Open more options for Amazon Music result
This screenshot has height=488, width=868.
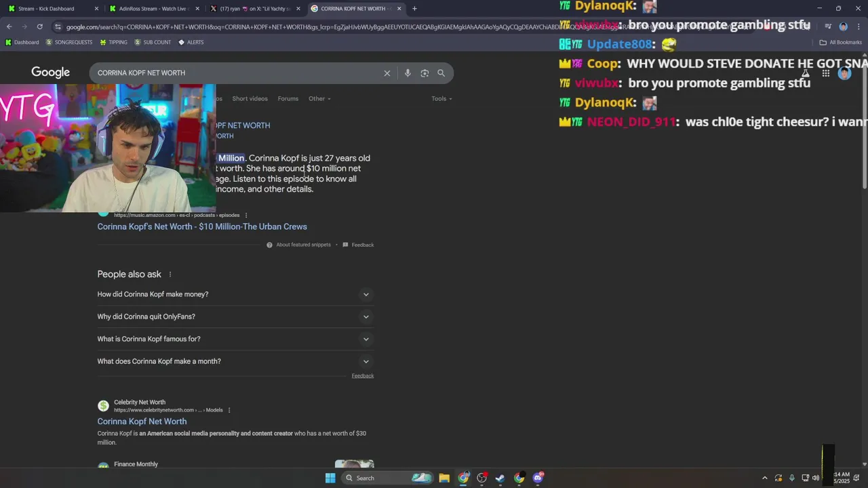(x=245, y=216)
